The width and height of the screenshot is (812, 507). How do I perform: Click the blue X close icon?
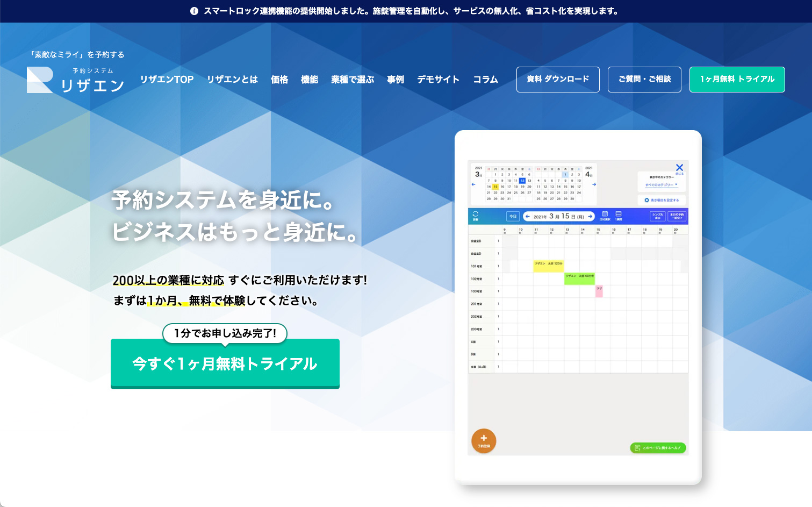[x=679, y=168]
